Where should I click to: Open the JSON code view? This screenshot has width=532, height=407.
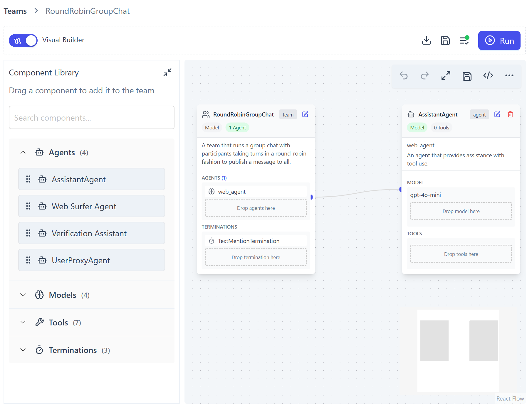(x=488, y=76)
